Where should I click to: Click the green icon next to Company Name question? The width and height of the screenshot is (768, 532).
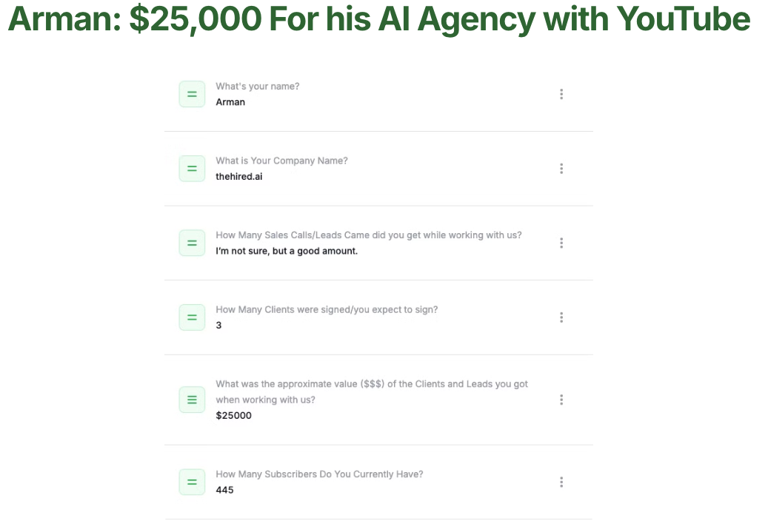[x=192, y=169]
